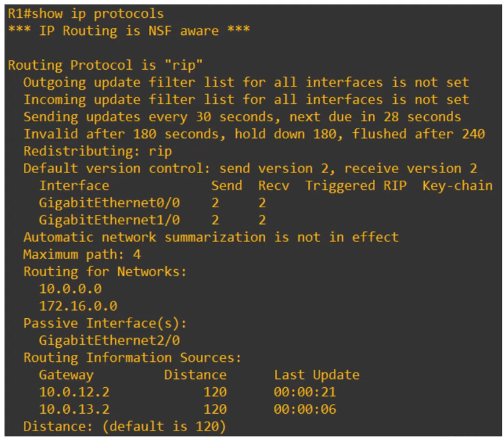The image size is (504, 440).
Task: Click the GigabitEthernet0/0 interface entry
Action: (109, 203)
